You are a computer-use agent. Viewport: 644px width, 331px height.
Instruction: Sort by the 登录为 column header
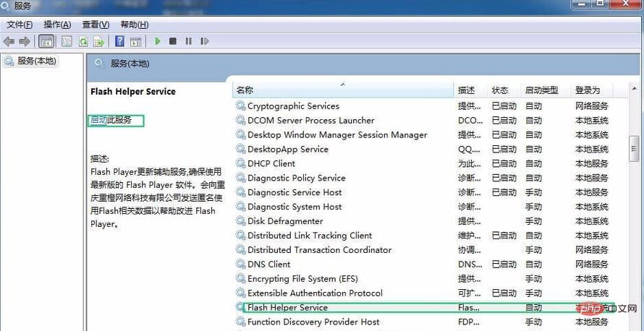pos(592,90)
